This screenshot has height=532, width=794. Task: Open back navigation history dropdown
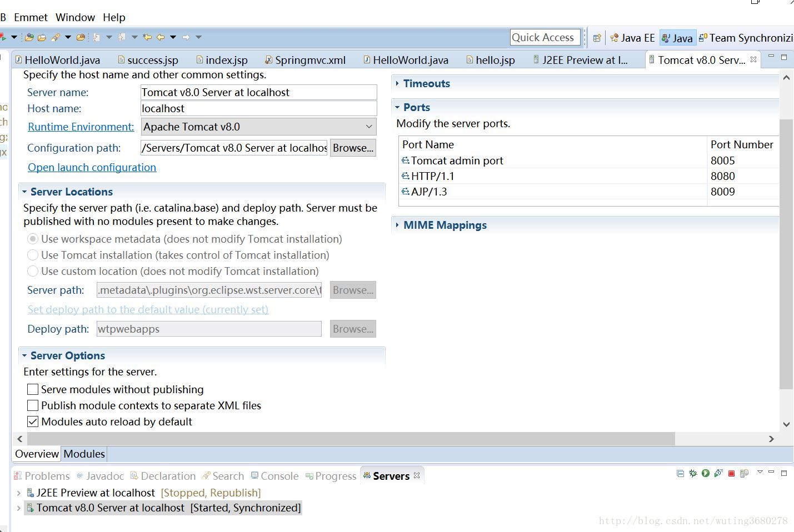tap(173, 37)
